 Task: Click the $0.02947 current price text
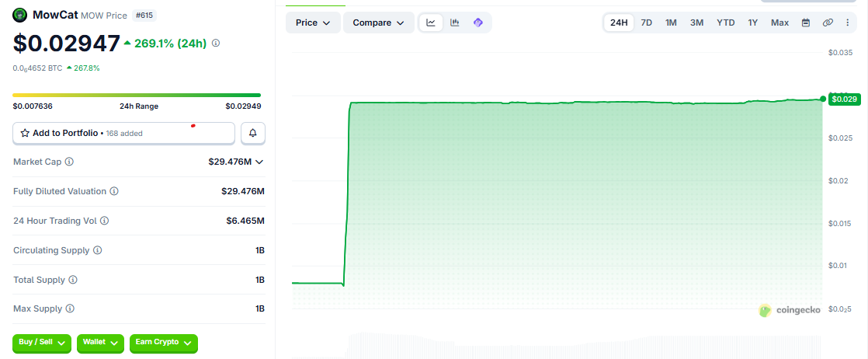click(67, 44)
